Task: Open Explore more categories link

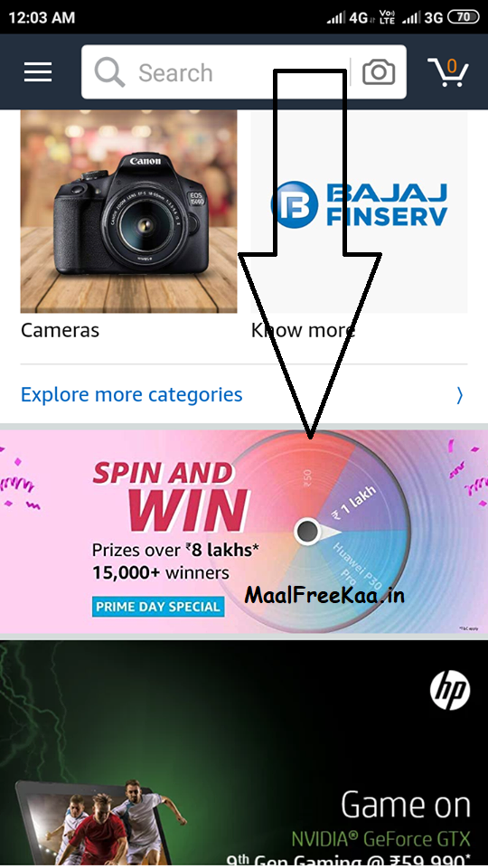Action: pyautogui.click(x=132, y=395)
